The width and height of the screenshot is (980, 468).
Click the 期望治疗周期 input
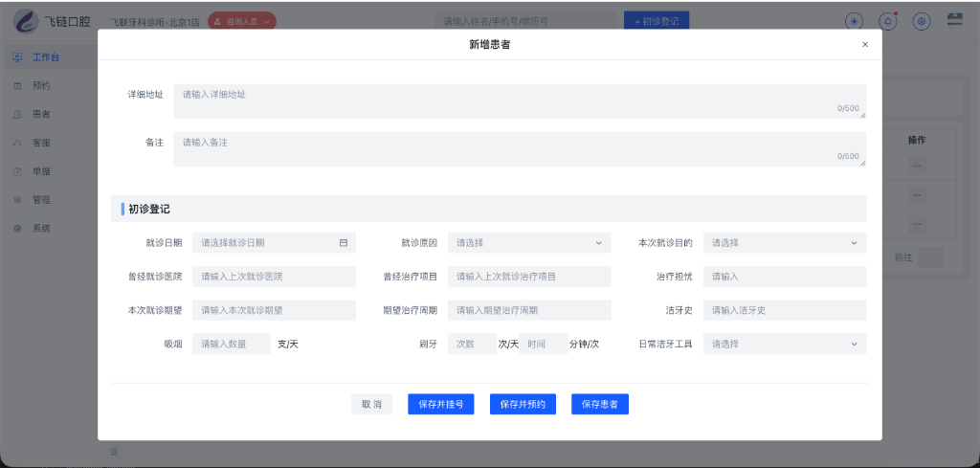pyautogui.click(x=529, y=310)
